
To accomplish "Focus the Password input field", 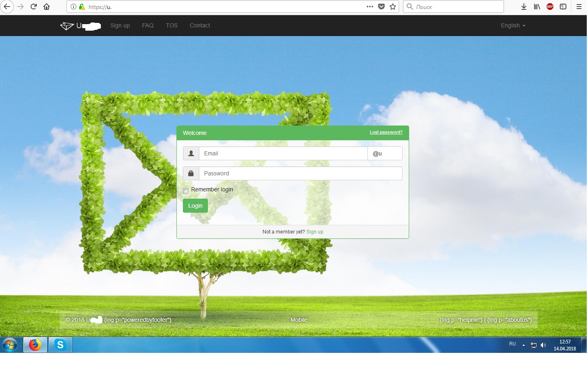I will 301,173.
